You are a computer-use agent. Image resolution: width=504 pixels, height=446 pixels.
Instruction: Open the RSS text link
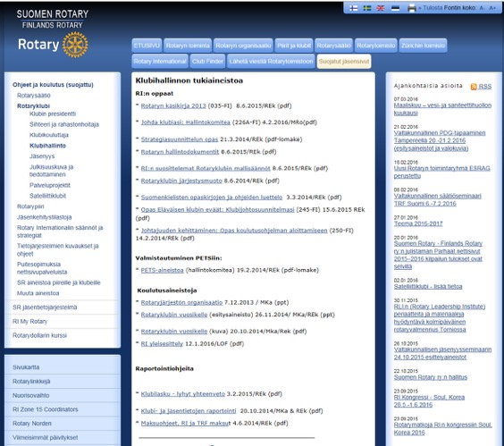coord(485,87)
